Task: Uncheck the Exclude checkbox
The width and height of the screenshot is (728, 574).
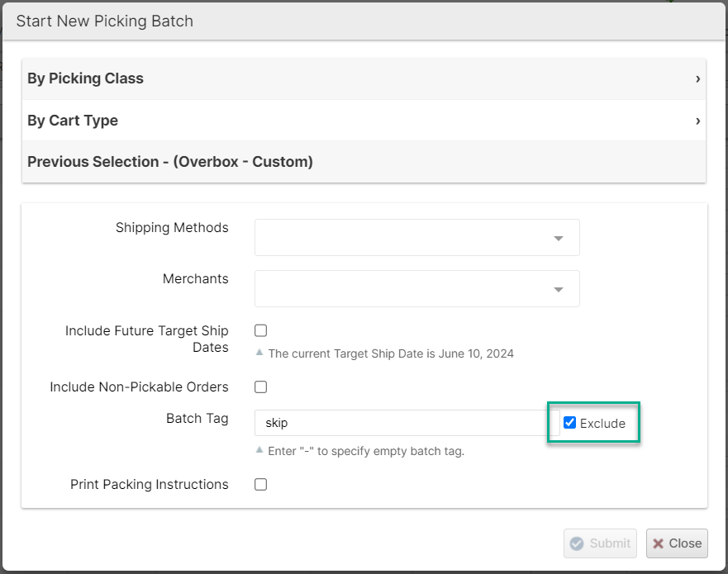Action: [x=570, y=423]
